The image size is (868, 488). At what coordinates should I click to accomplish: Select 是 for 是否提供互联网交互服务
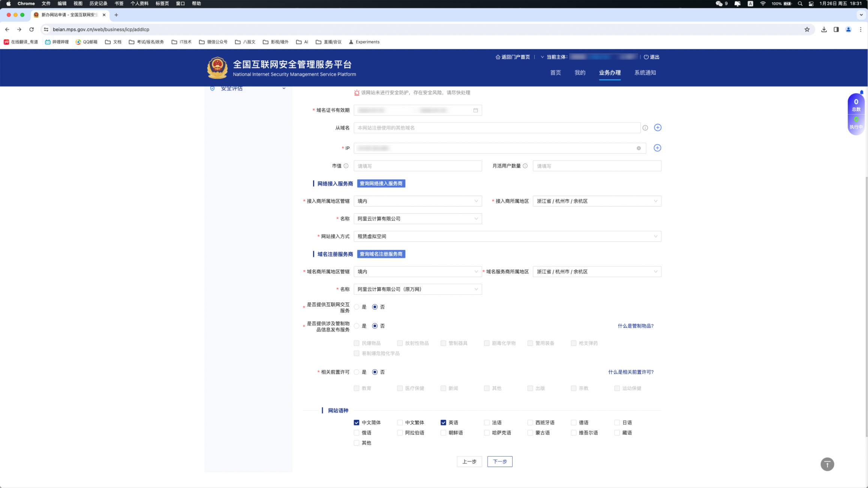(356, 307)
